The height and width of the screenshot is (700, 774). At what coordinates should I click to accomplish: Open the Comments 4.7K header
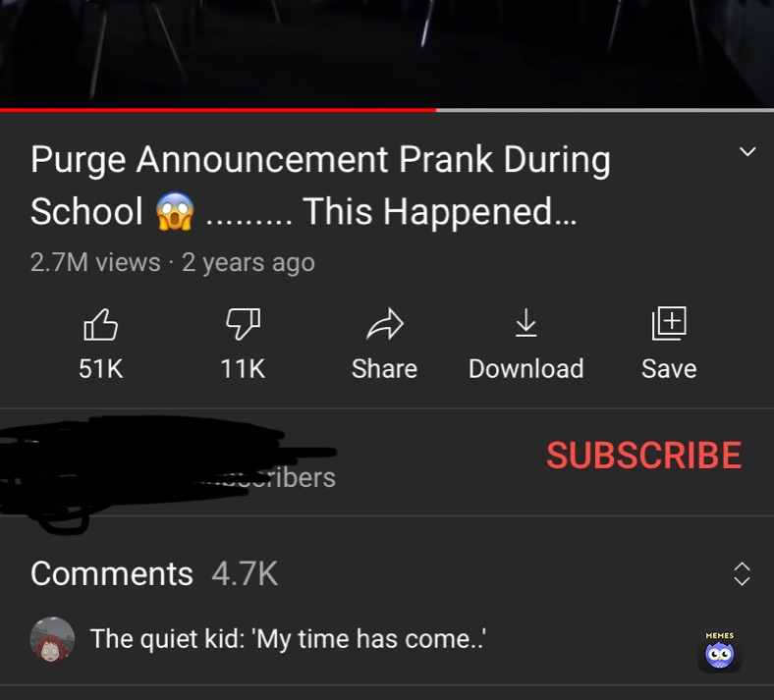154,573
